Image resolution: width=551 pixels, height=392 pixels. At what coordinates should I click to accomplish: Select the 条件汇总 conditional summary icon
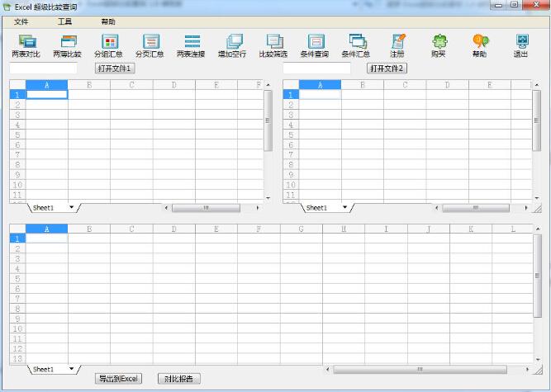[x=356, y=45]
